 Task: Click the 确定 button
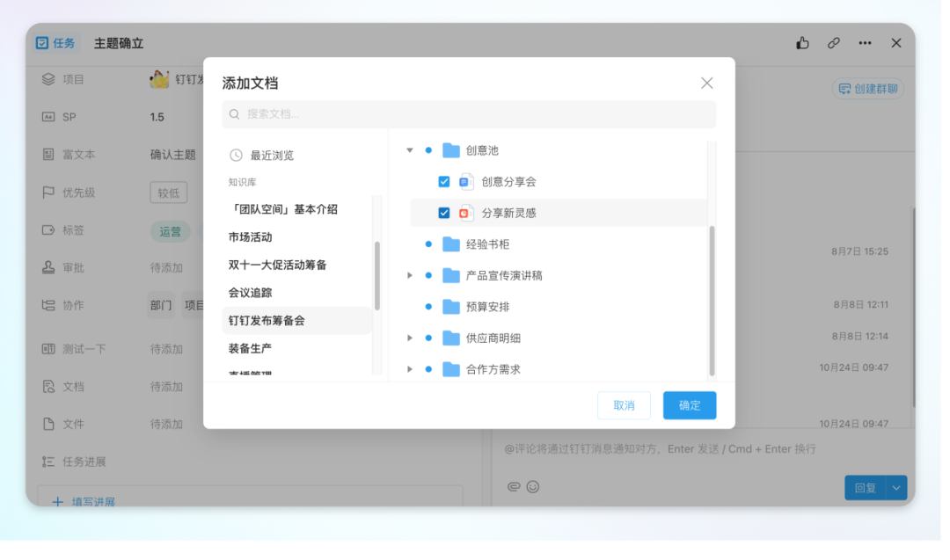(x=690, y=405)
